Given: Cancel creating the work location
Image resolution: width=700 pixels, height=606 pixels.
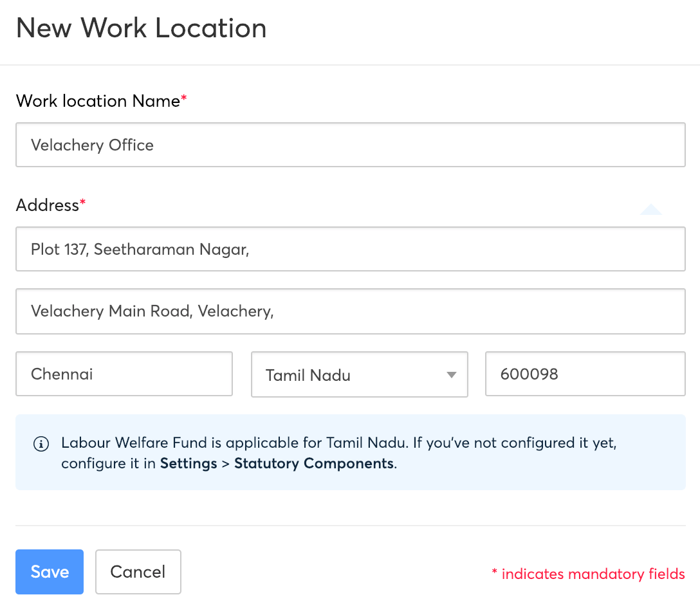Looking at the screenshot, I should click(138, 571).
